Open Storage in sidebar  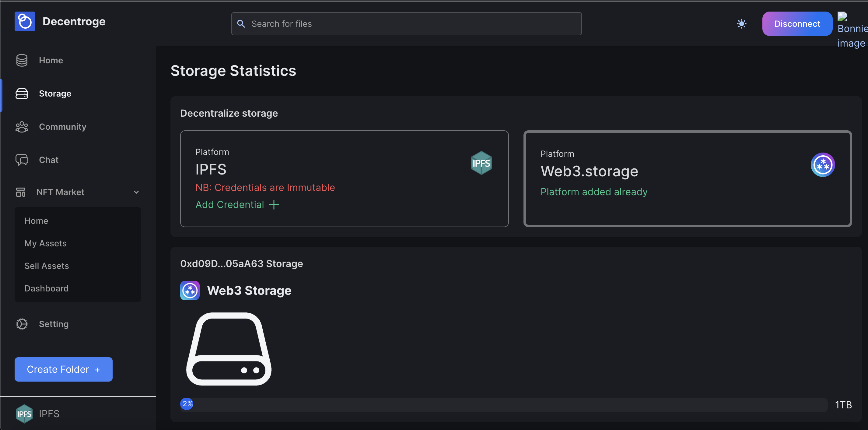coord(55,93)
